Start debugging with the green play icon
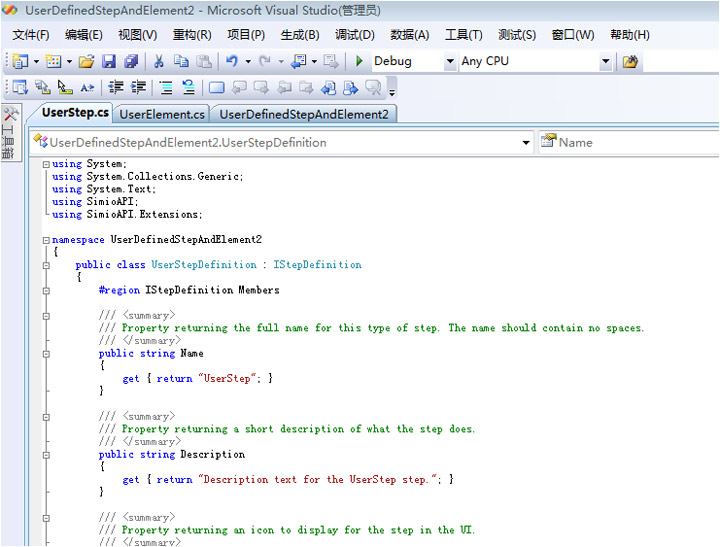The width and height of the screenshot is (720, 547). [360, 61]
